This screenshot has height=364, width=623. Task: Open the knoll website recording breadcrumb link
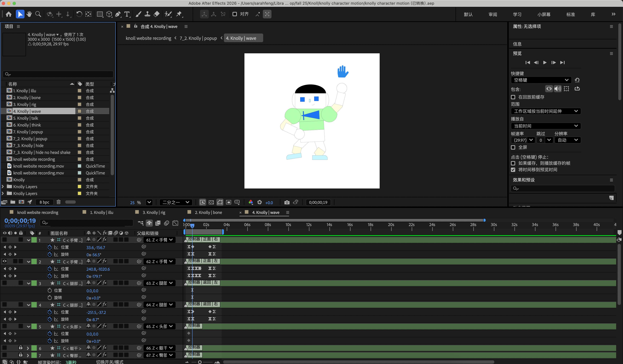(148, 38)
